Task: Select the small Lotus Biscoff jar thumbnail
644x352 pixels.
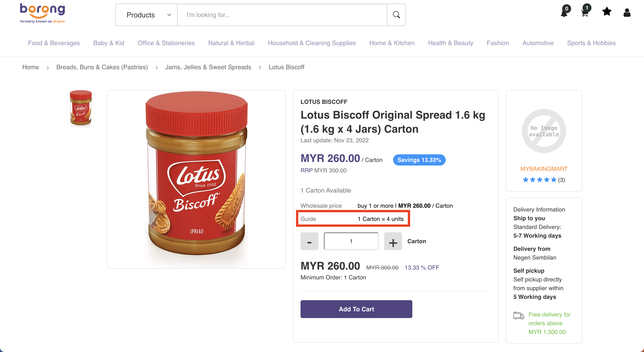Action: coord(81,108)
